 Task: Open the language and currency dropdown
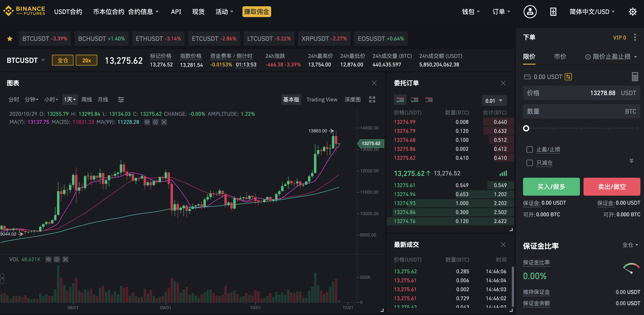[592, 12]
